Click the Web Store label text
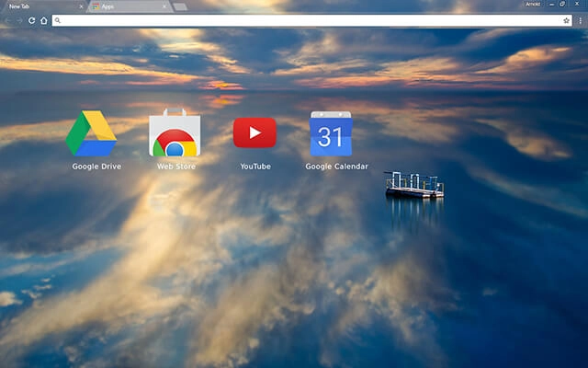Image resolution: width=588 pixels, height=368 pixels. (176, 167)
